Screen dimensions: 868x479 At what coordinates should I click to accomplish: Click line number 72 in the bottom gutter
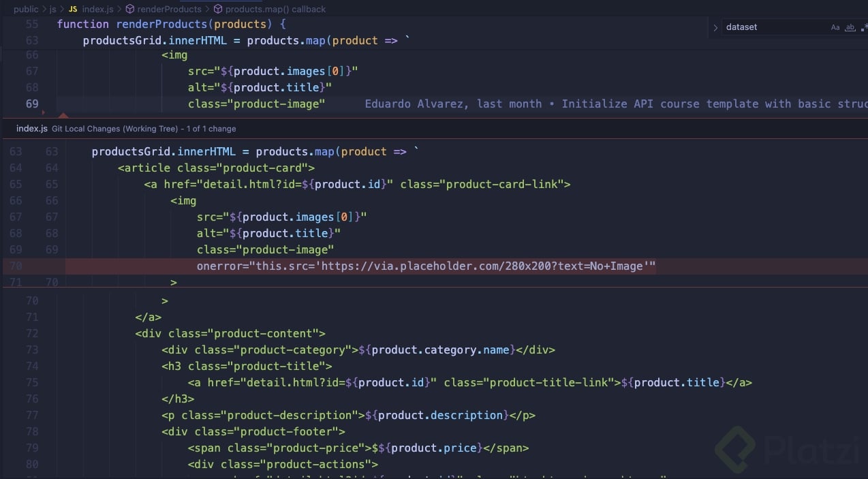pos(31,333)
